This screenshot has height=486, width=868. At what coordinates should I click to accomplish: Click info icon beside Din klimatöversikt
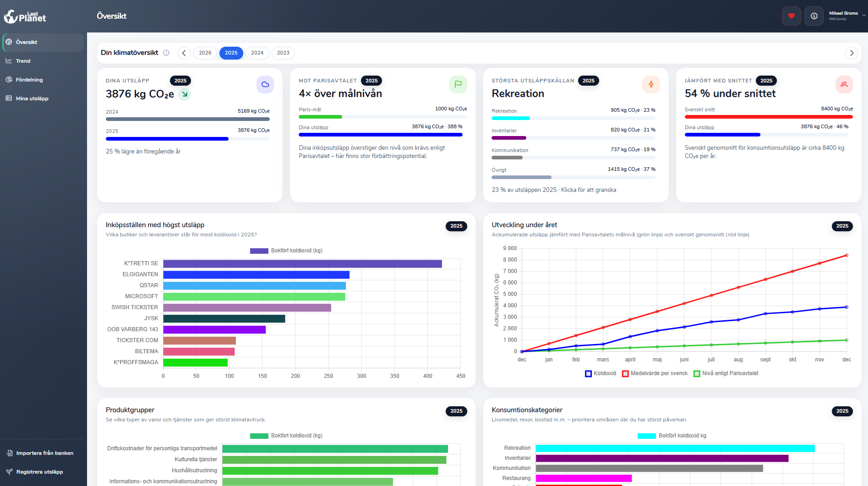tap(166, 53)
